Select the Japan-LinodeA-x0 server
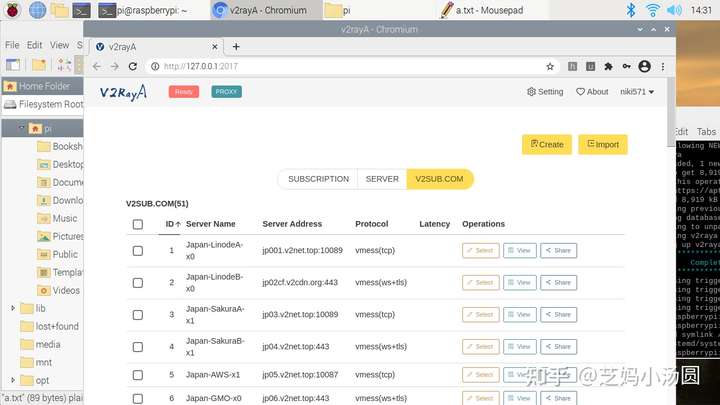This screenshot has height=405, width=720. coord(481,251)
